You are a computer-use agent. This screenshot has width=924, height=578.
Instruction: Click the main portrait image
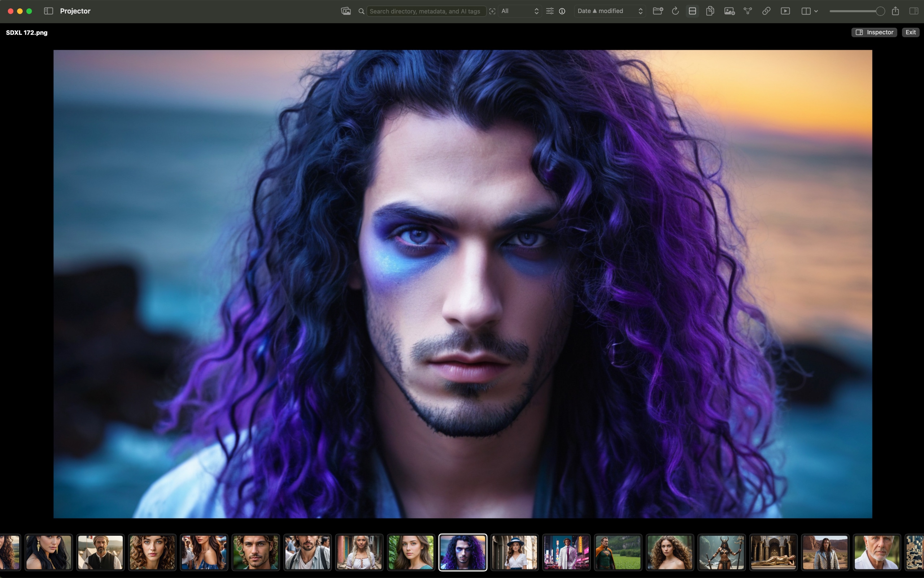[x=462, y=284]
